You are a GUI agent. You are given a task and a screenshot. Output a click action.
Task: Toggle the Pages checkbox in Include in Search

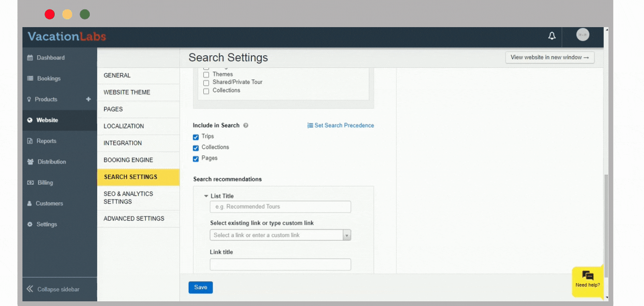[x=196, y=159]
